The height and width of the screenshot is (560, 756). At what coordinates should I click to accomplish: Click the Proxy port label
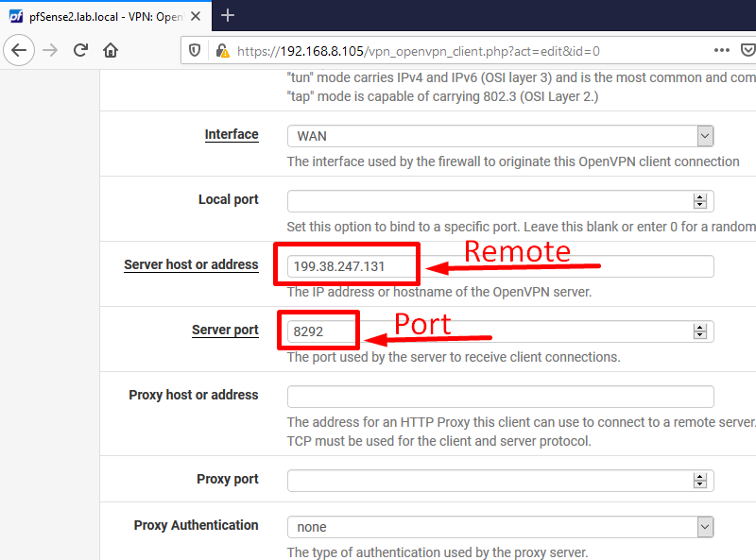(x=228, y=479)
